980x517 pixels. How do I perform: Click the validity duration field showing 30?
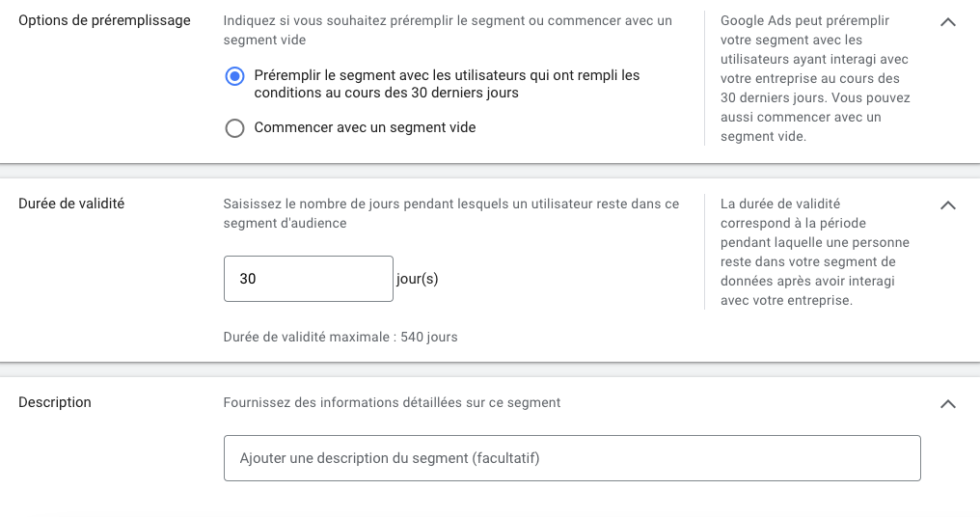point(308,279)
